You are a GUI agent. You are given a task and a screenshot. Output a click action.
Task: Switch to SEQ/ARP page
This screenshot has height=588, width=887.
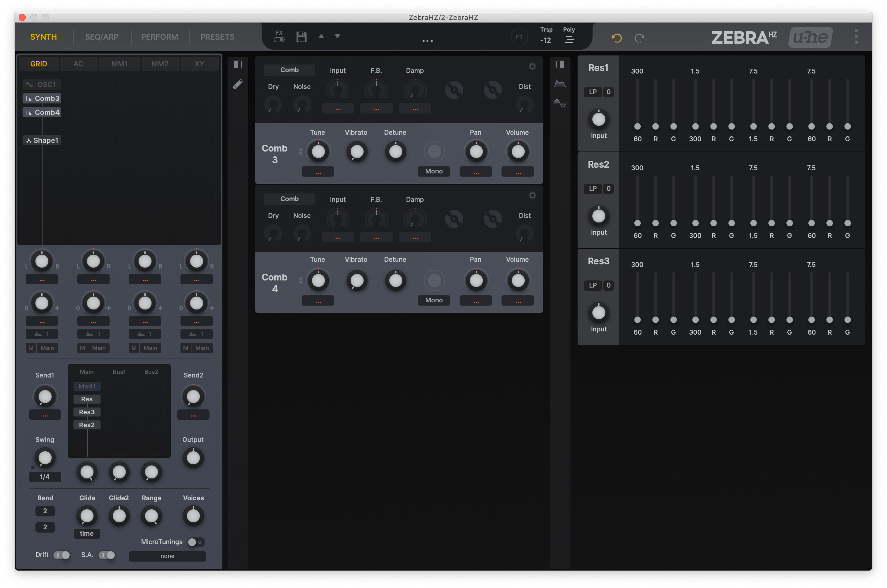click(x=102, y=37)
